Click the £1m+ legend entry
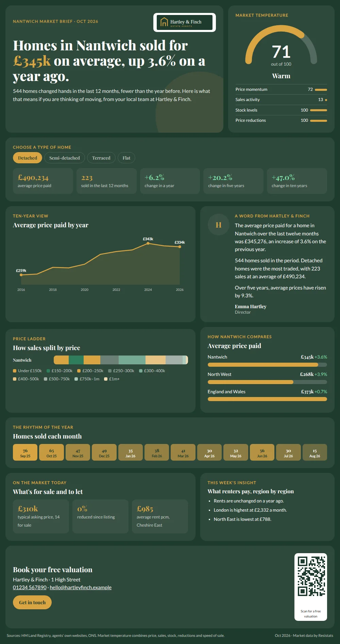 pyautogui.click(x=112, y=379)
